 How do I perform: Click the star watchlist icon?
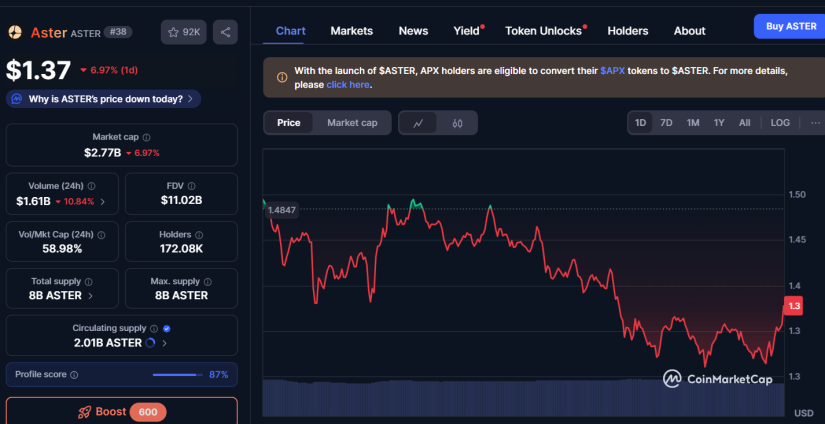pos(174,33)
